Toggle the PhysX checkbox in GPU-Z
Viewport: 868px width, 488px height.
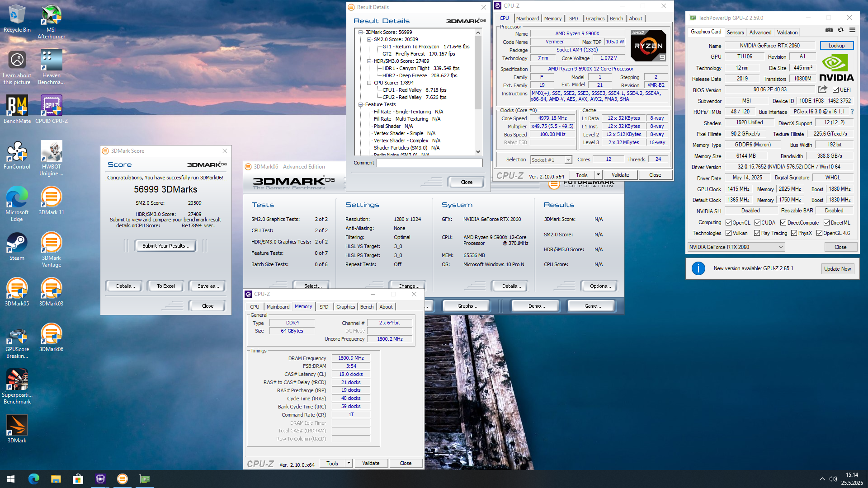pos(794,233)
